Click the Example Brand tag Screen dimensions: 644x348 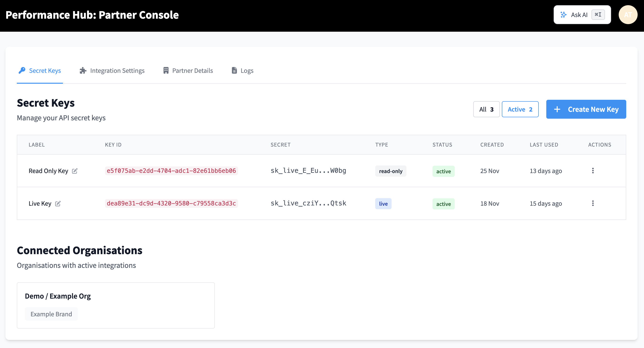coord(51,314)
